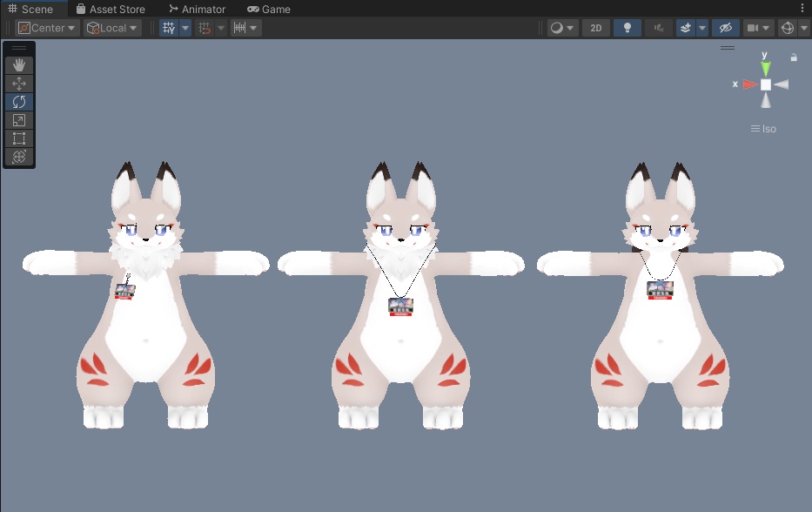Toggle scene effects like skybox and fog

point(686,28)
